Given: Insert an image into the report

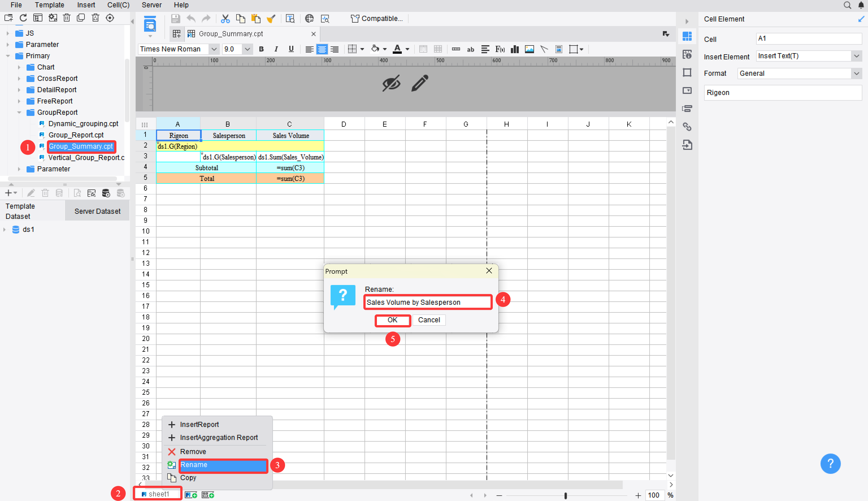Looking at the screenshot, I should pyautogui.click(x=529, y=49).
